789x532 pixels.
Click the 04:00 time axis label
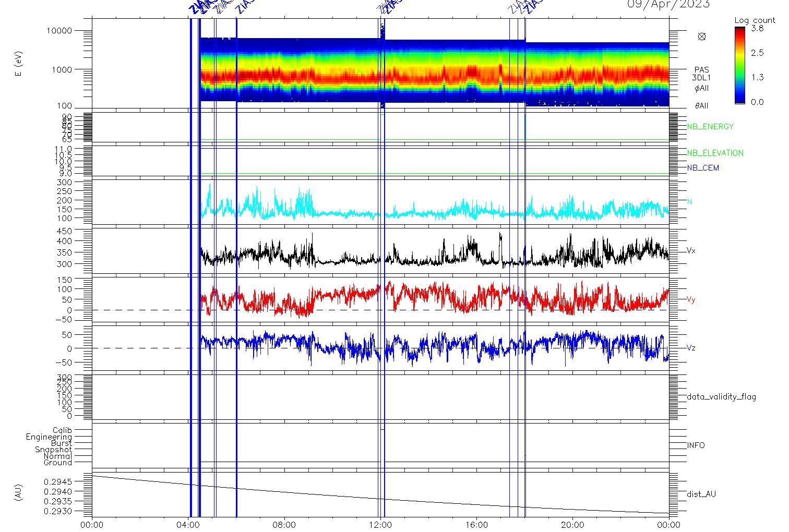tap(188, 525)
